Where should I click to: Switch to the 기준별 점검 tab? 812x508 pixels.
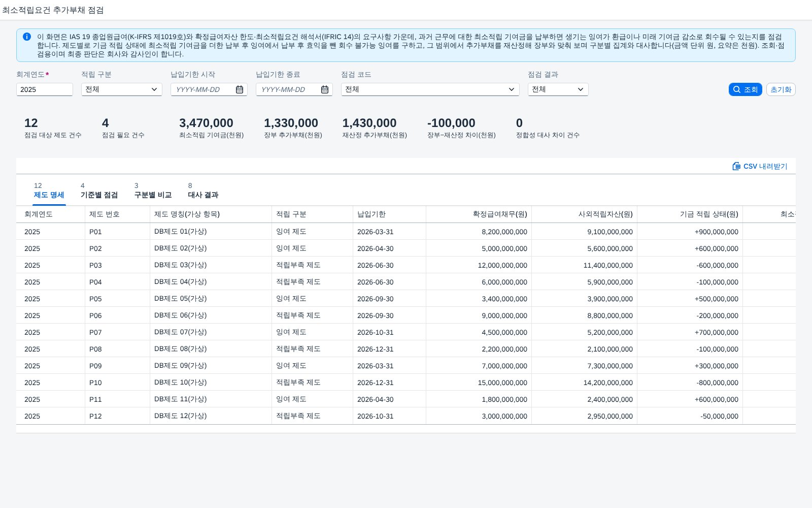(99, 190)
